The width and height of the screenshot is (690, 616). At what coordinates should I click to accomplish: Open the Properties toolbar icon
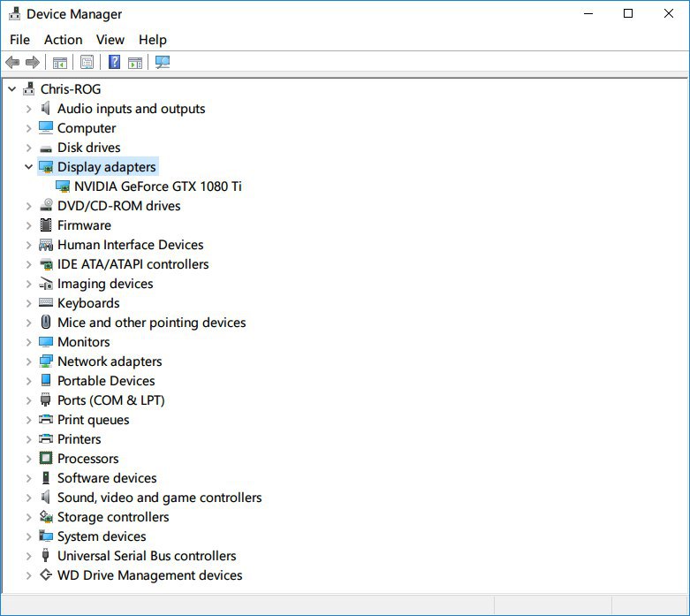coord(87,62)
